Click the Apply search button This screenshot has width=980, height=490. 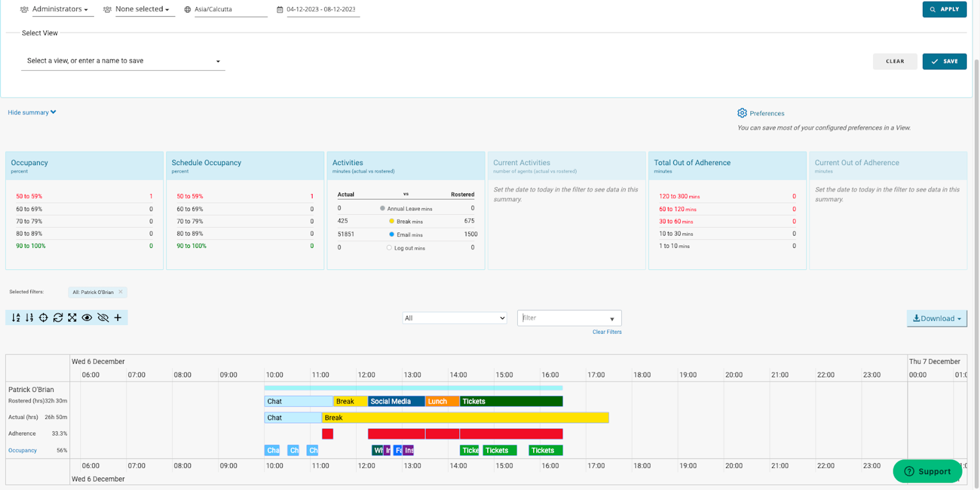(944, 9)
